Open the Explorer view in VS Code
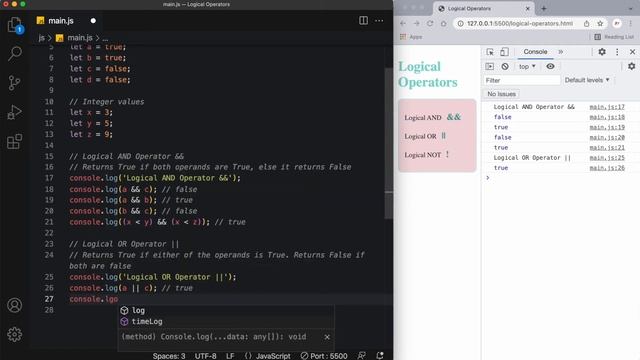This screenshot has height=360, width=640. pyautogui.click(x=15, y=25)
